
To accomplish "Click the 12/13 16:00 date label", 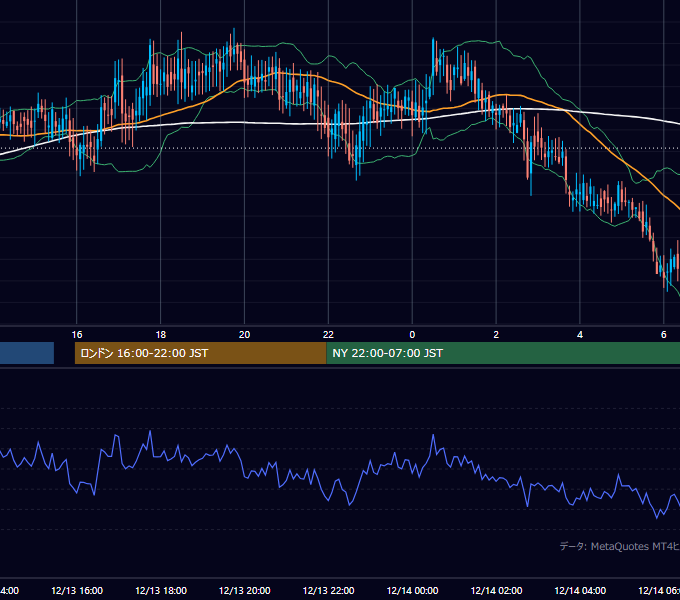I will pyautogui.click(x=77, y=590).
